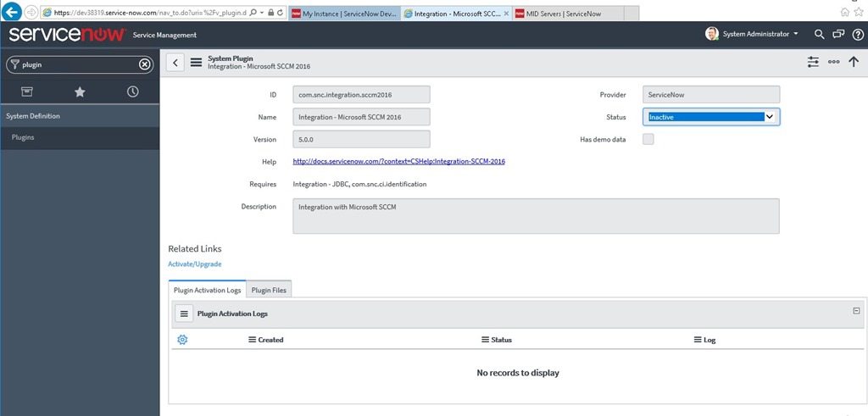Switch to My Instance browser tab

(344, 14)
